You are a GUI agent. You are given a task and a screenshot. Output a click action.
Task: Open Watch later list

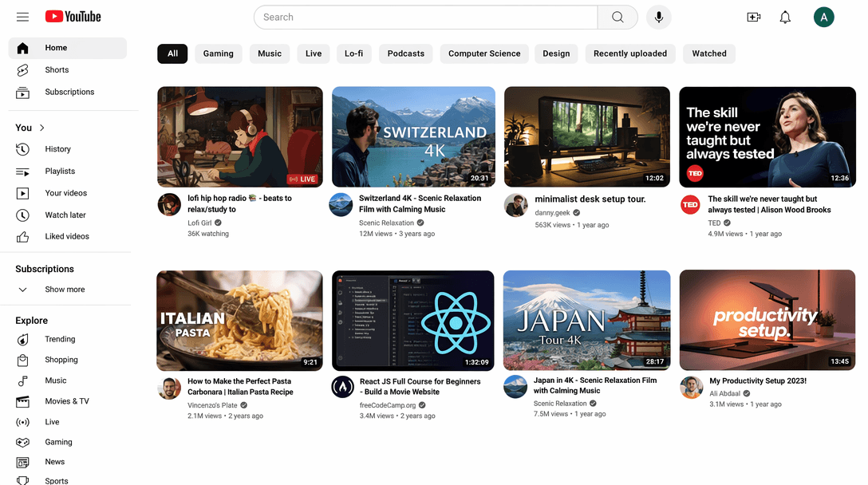pyautogui.click(x=65, y=215)
